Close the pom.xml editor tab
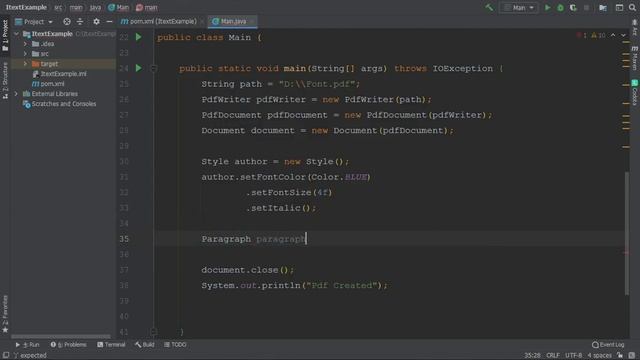 pos(202,22)
